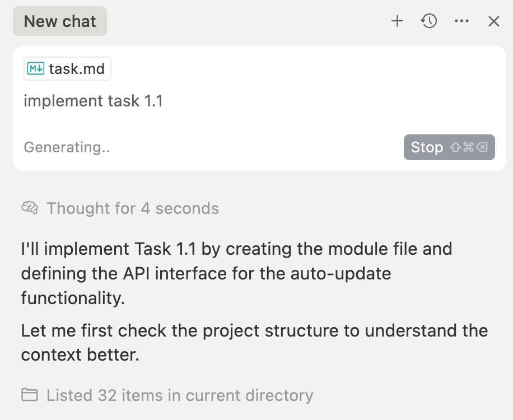This screenshot has height=420, width=513.
Task: Start a new chat with the plus icon
Action: (x=397, y=21)
